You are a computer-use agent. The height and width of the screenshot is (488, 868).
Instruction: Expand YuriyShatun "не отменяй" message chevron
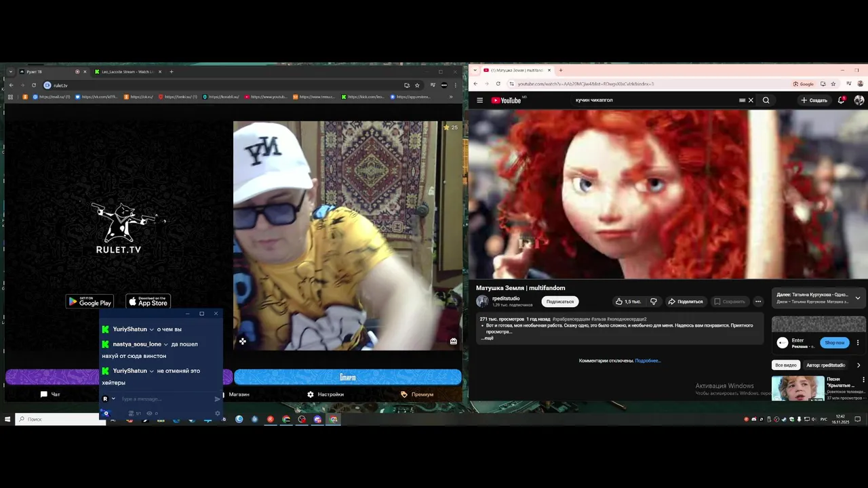pyautogui.click(x=151, y=371)
